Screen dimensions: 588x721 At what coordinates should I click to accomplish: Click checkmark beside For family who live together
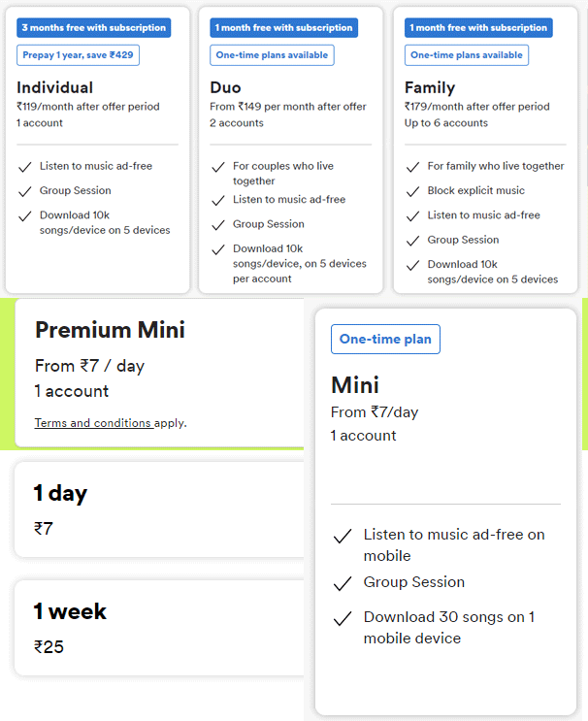click(412, 167)
